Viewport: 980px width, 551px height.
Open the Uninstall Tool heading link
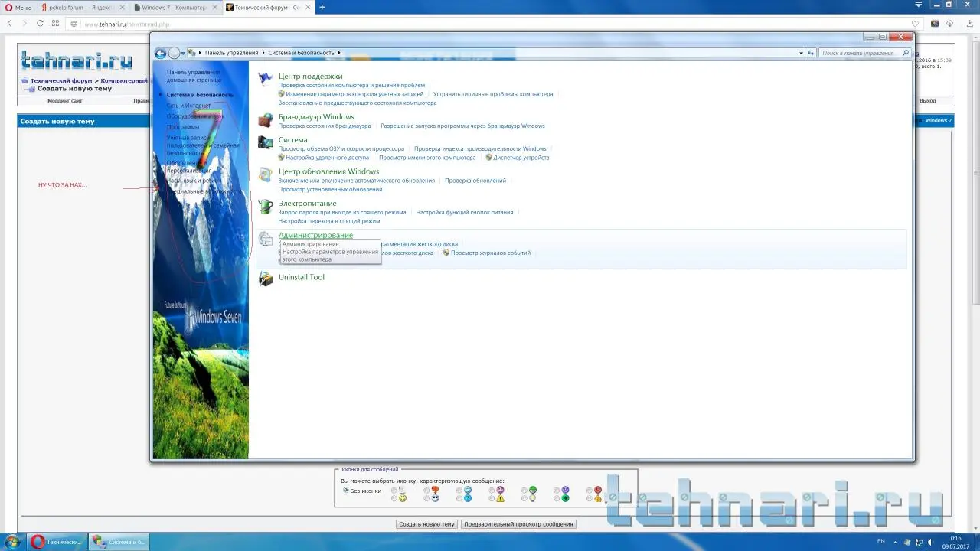click(x=302, y=277)
